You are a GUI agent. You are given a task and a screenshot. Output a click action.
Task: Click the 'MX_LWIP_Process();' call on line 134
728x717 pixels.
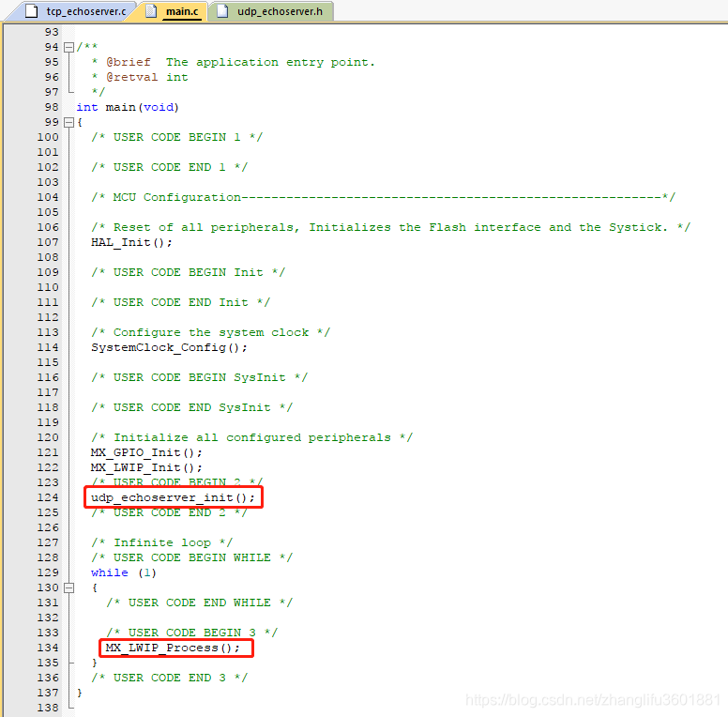tap(173, 648)
